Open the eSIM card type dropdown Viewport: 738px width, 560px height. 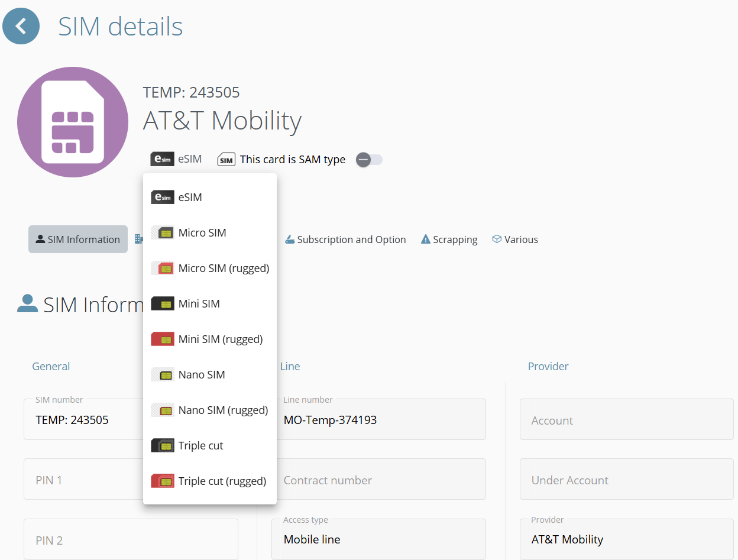[176, 159]
